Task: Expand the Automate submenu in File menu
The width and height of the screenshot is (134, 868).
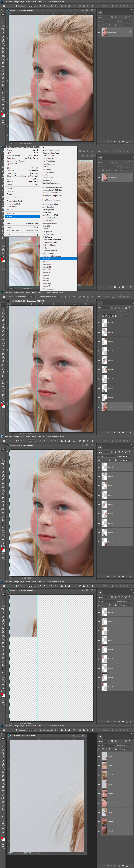Action: (22, 214)
